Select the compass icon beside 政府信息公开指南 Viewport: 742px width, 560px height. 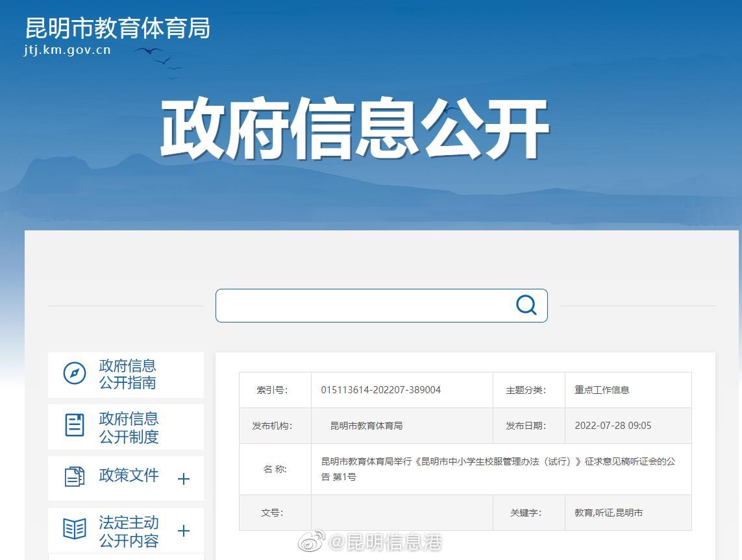(x=75, y=374)
